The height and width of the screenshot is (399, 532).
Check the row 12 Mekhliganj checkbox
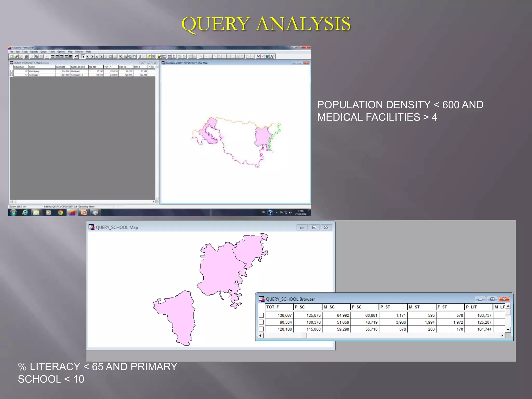(x=11, y=71)
